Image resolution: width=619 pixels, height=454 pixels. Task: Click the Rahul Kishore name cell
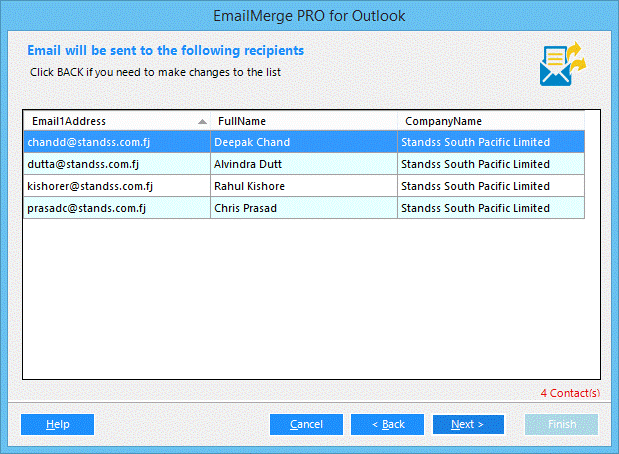click(304, 186)
